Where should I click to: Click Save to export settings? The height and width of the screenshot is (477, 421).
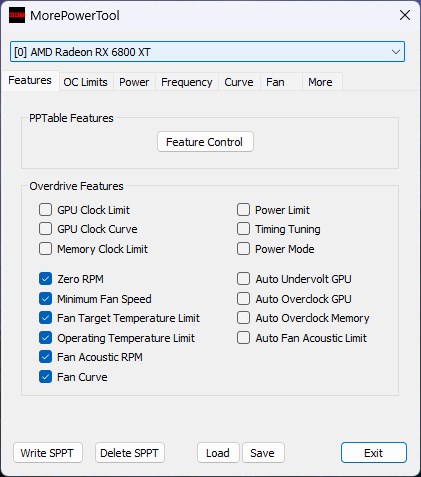tap(263, 453)
